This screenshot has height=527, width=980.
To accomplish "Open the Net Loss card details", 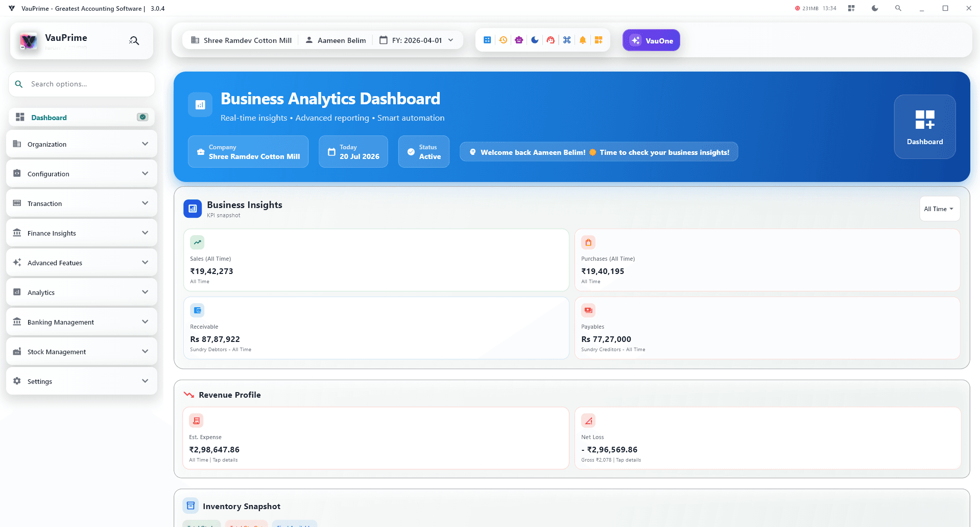I will (768, 438).
